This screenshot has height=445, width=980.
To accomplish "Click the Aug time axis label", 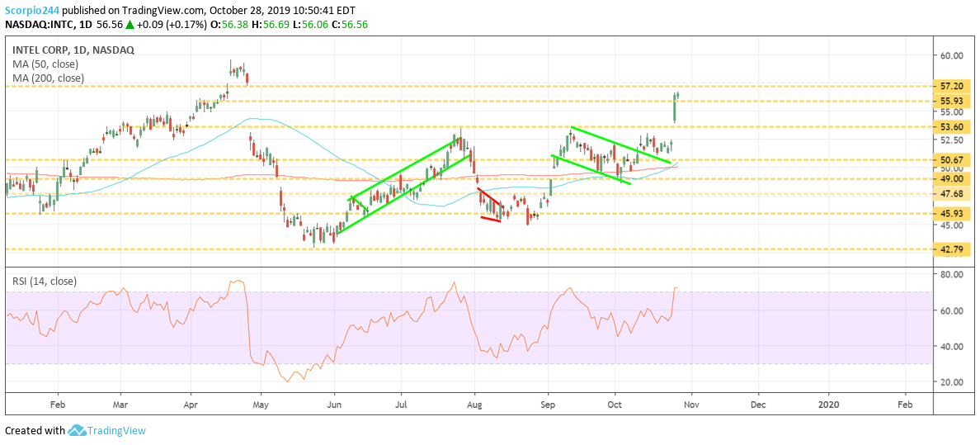I will [475, 404].
